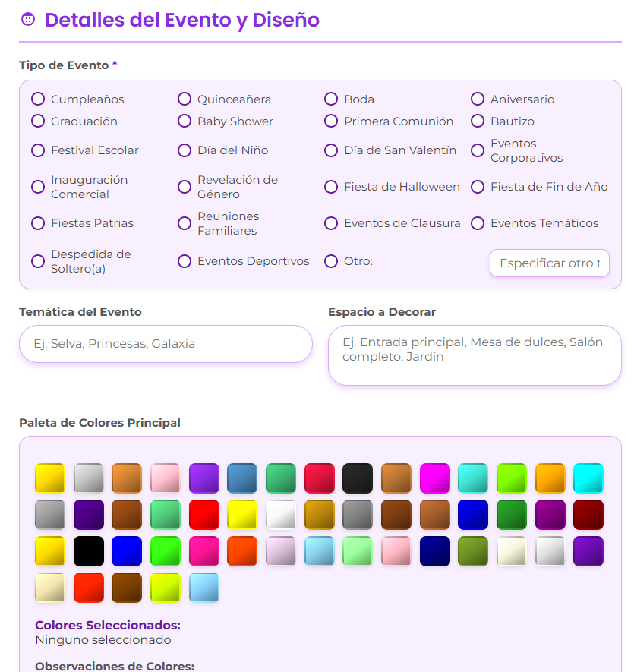Image resolution: width=634 pixels, height=672 pixels.
Task: Choose the olive green color swatch
Action: (473, 551)
